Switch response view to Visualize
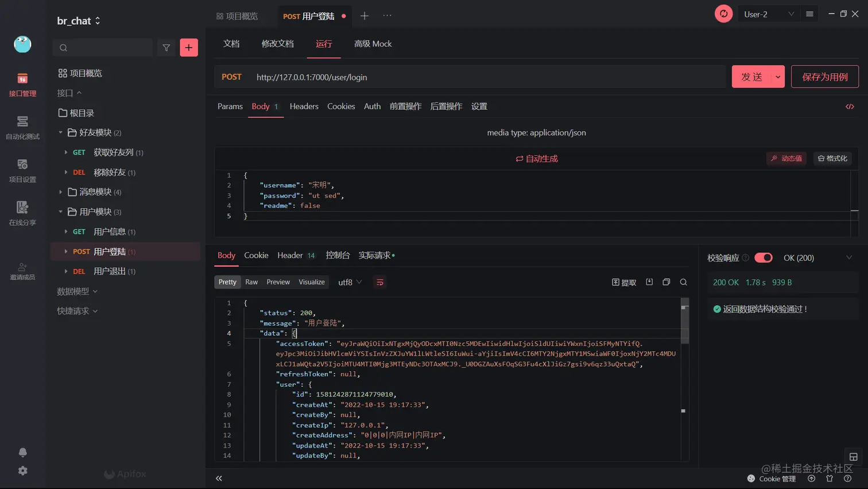The height and width of the screenshot is (489, 868). tap(312, 282)
